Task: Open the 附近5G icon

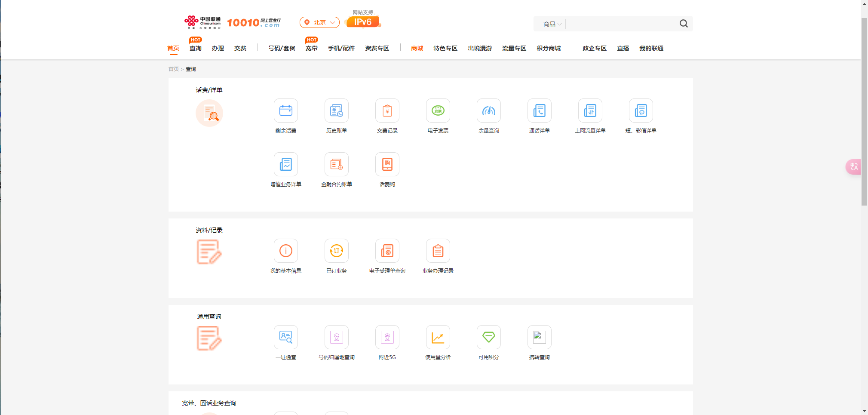Action: 387,337
